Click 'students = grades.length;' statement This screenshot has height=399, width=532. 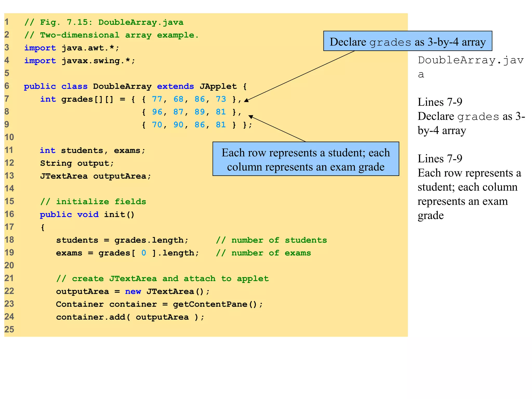[122, 240]
